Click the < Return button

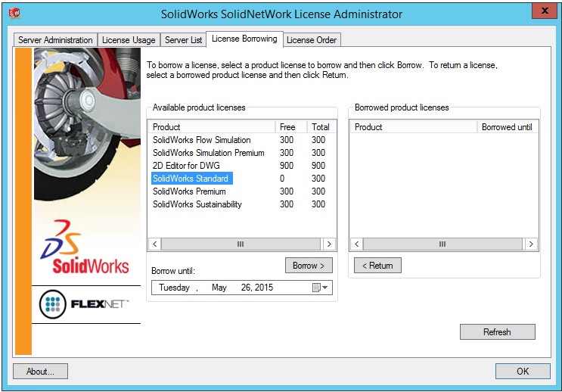click(x=377, y=266)
